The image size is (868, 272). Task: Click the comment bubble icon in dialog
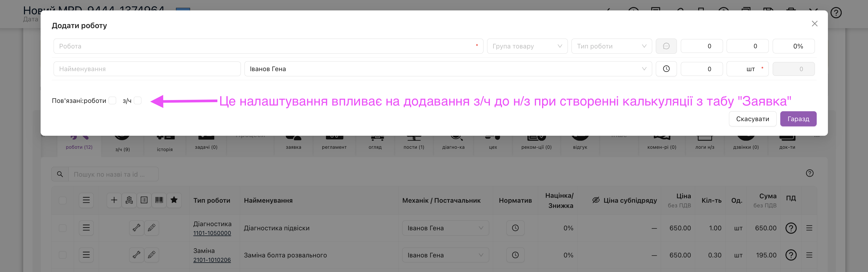point(666,46)
